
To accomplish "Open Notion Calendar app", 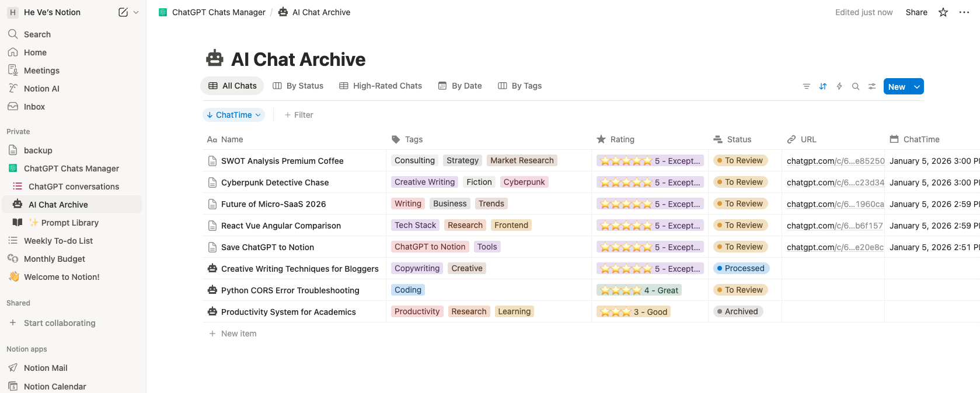I will pos(73,386).
